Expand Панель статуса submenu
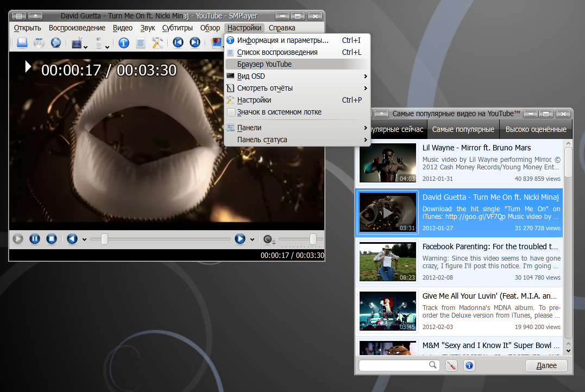Screen dimensions: 585x392 click(297, 140)
